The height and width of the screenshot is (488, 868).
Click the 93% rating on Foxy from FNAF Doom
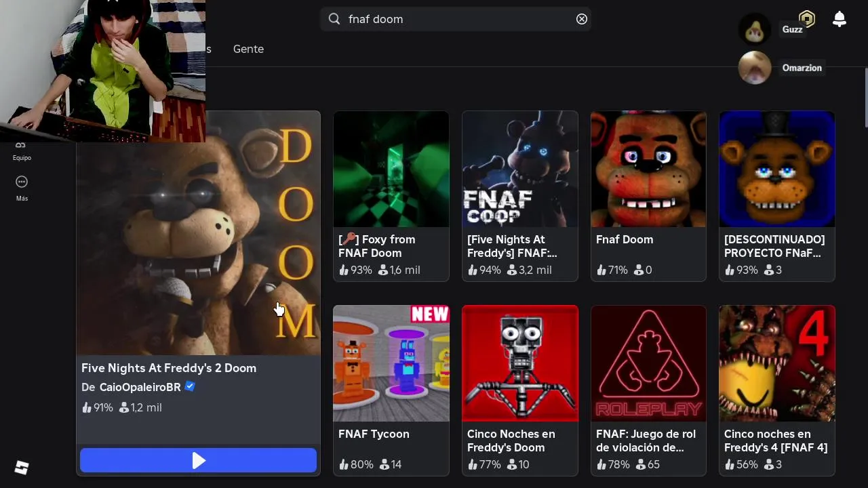coord(355,270)
